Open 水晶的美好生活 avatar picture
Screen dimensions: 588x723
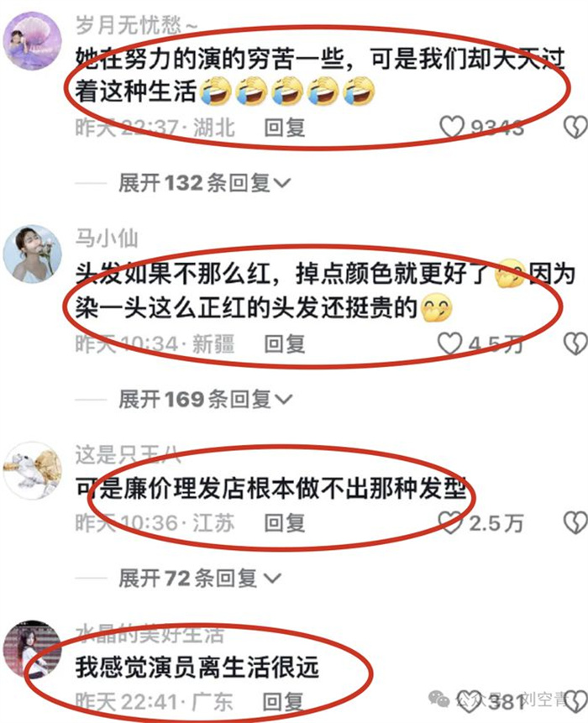[x=32, y=649]
